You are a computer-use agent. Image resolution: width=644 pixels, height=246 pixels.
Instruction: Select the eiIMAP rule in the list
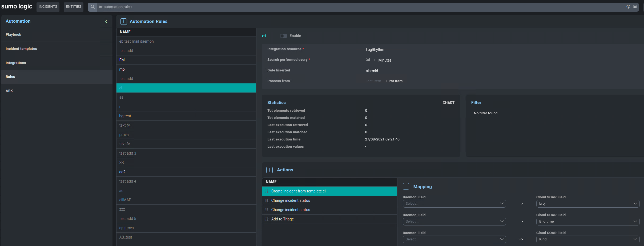pos(125,200)
